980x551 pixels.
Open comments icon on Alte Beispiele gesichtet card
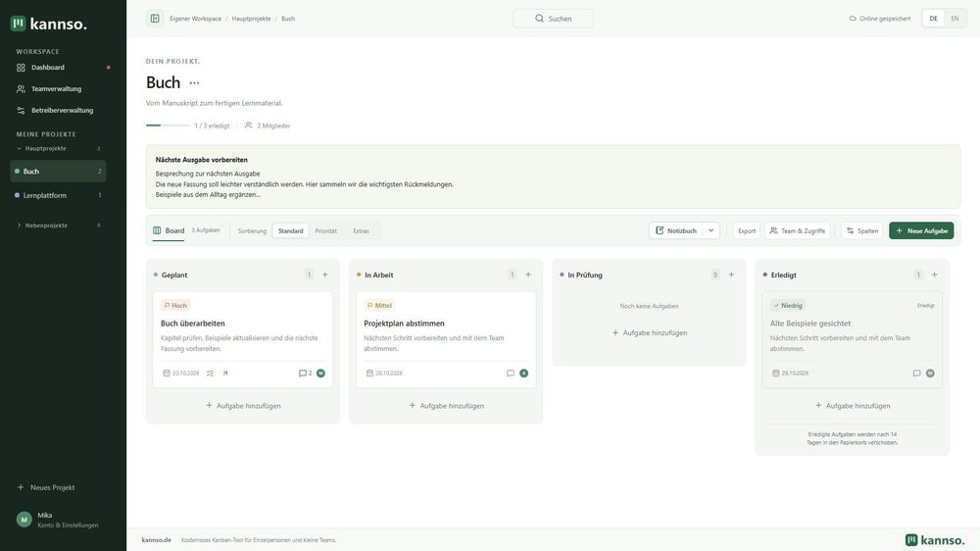[x=917, y=374]
